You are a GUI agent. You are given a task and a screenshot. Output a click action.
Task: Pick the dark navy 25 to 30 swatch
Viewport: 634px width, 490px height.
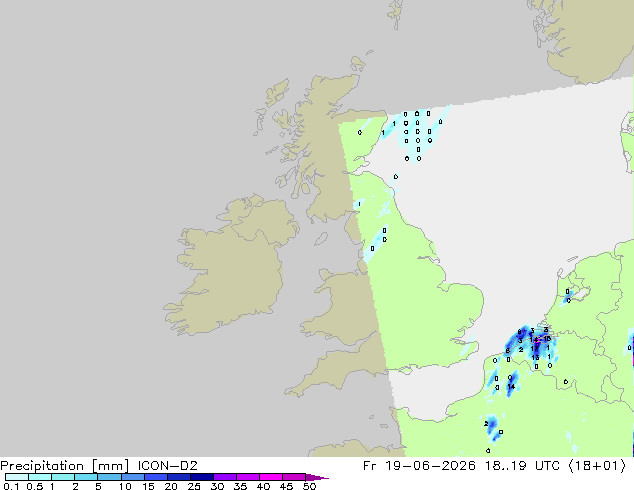[202, 477]
